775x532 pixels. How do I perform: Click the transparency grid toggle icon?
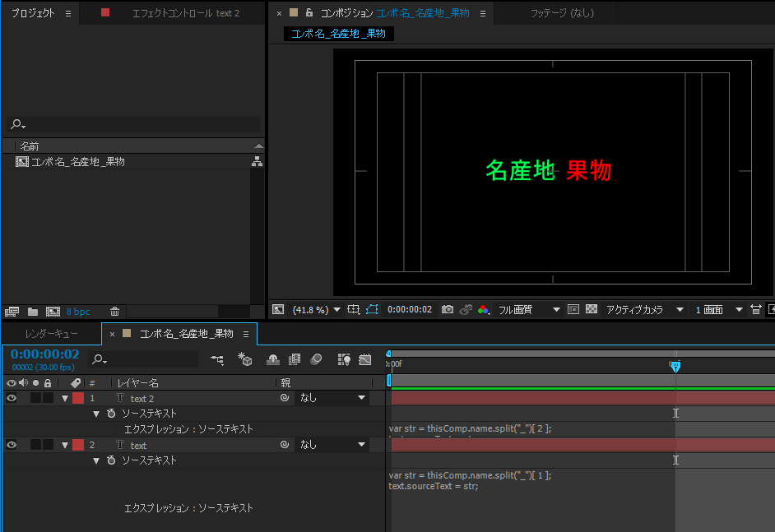click(x=591, y=310)
